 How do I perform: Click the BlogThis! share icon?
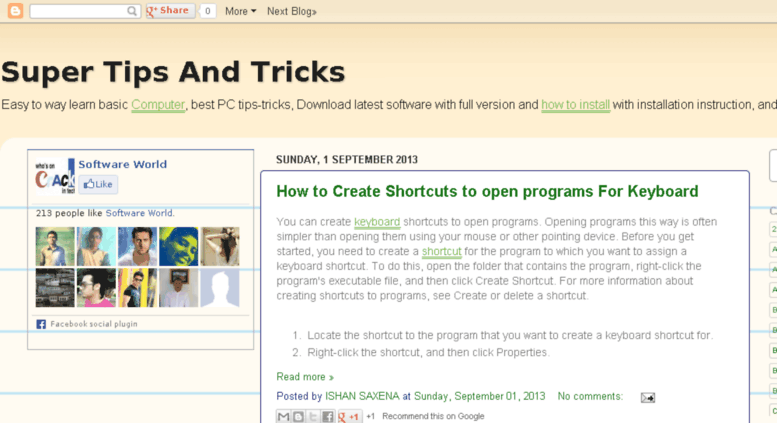298,416
